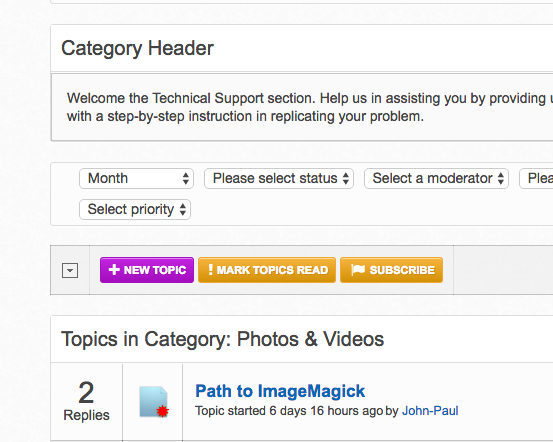Open John-Paul's user profile link
Screen dimensions: 553x442
pyautogui.click(x=430, y=411)
